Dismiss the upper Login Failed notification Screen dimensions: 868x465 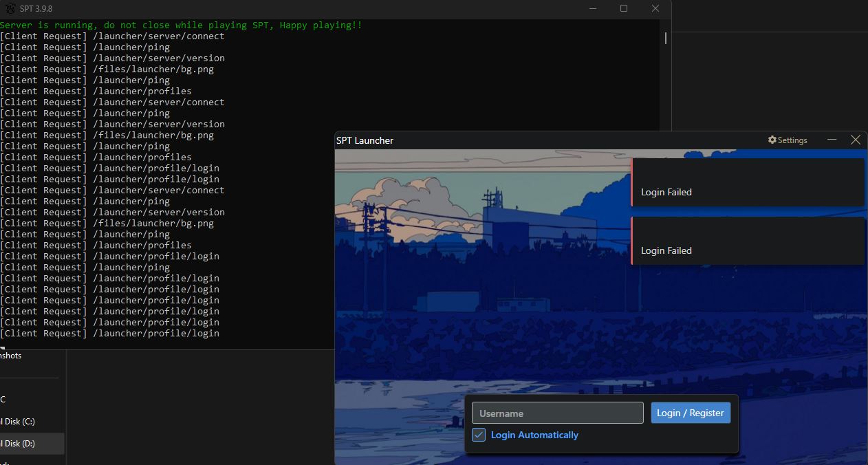(748, 182)
